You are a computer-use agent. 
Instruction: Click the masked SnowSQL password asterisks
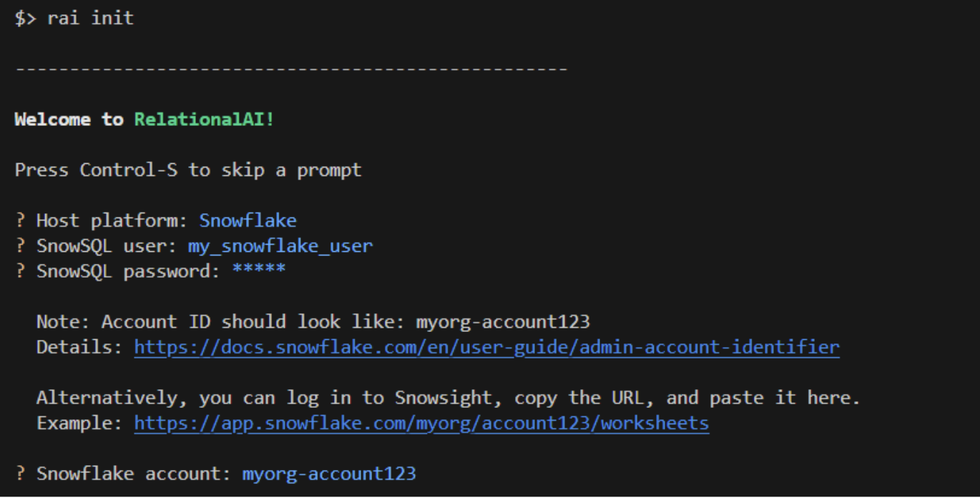[x=258, y=271]
